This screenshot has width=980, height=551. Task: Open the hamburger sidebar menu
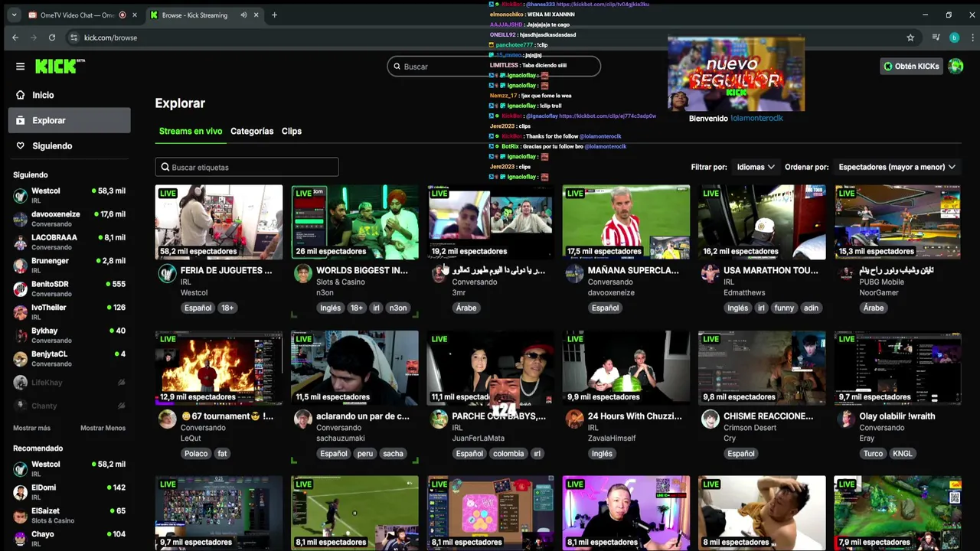(20, 66)
